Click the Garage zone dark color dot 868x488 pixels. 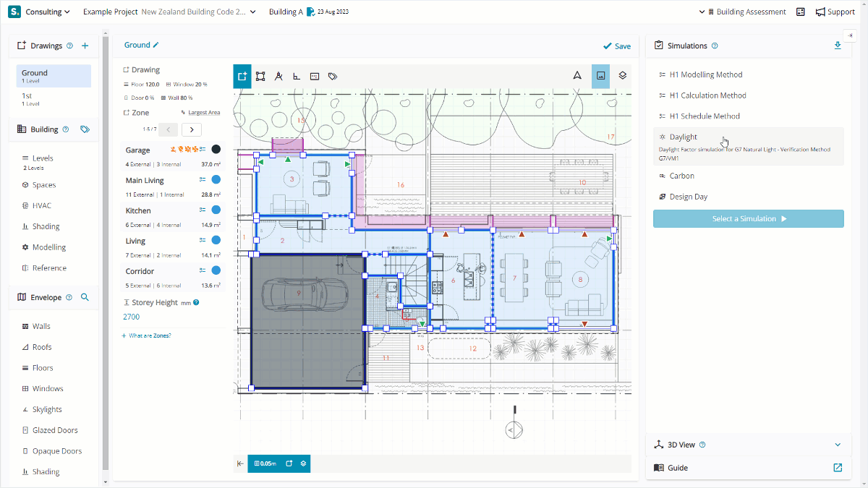click(216, 149)
